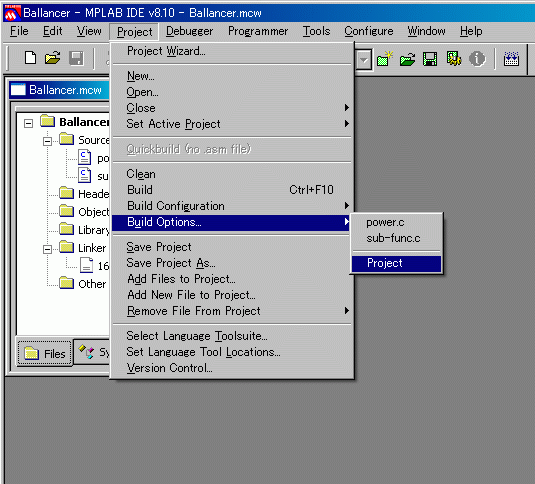Image resolution: width=535 pixels, height=484 pixels.
Task: Click the grayed Save disk toolbar icon
Action: point(76,58)
